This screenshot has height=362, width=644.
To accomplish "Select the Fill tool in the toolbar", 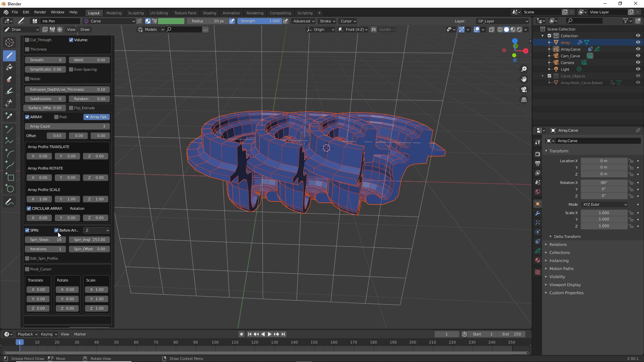I will (9, 67).
